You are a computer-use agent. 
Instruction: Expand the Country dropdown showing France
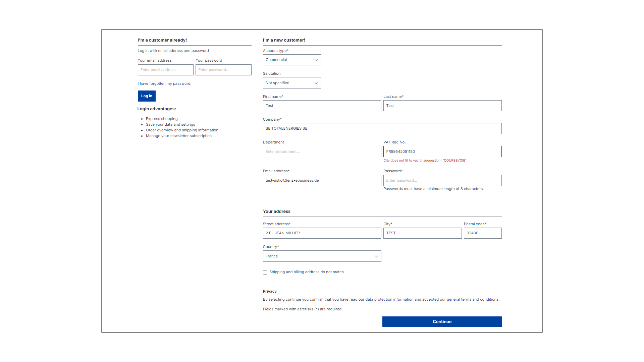[x=322, y=256]
